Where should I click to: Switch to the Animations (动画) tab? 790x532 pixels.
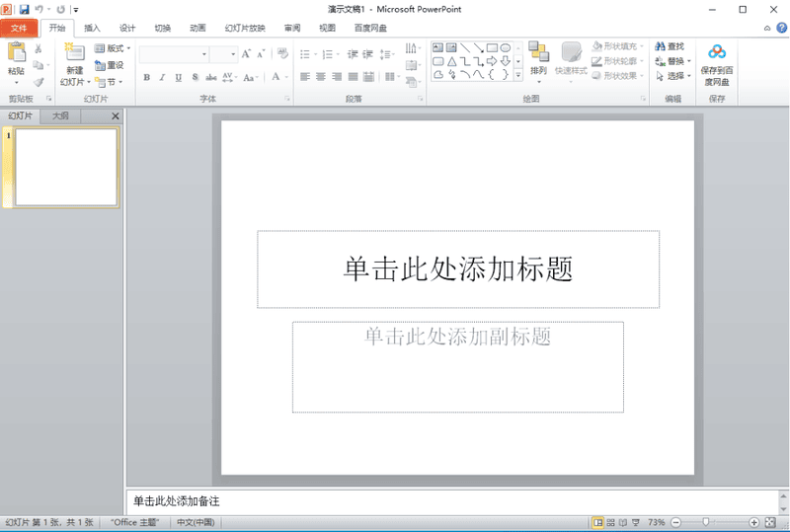tap(197, 29)
